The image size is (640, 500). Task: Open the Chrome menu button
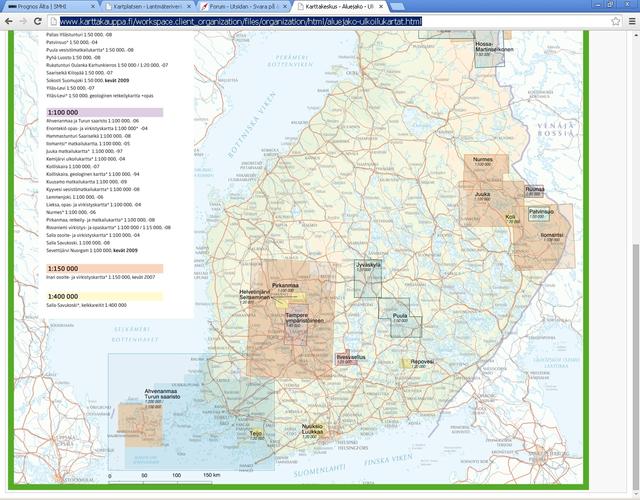pos(632,21)
